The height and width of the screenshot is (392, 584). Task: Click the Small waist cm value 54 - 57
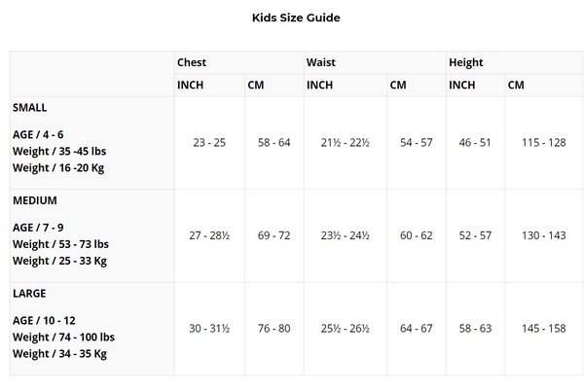point(416,143)
